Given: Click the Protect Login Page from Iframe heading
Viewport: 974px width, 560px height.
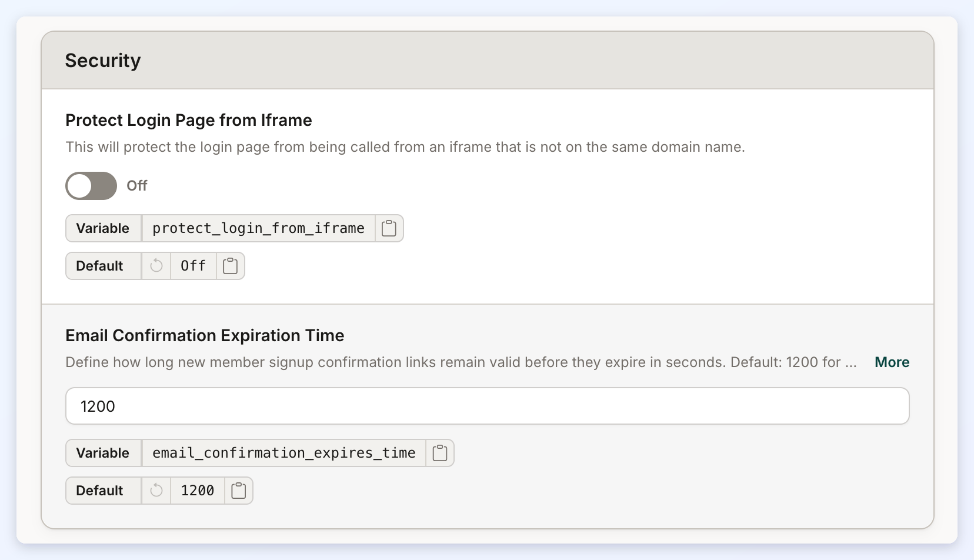Looking at the screenshot, I should (x=189, y=120).
